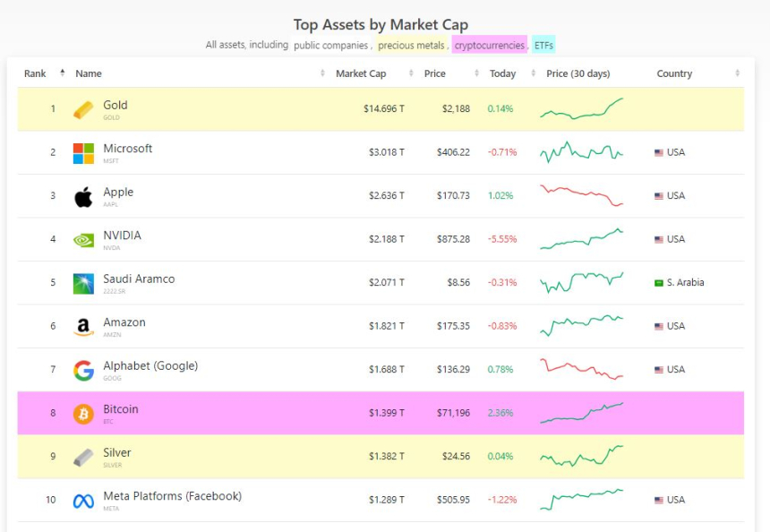This screenshot has width=770, height=532.
Task: Sort by the Today column header
Action: tap(502, 73)
